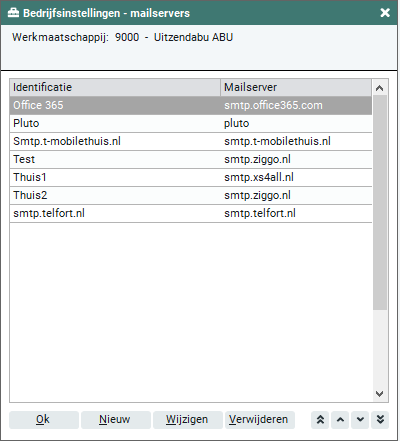Click the briefcase icon in title bar
400x441 pixels.
coord(13,13)
